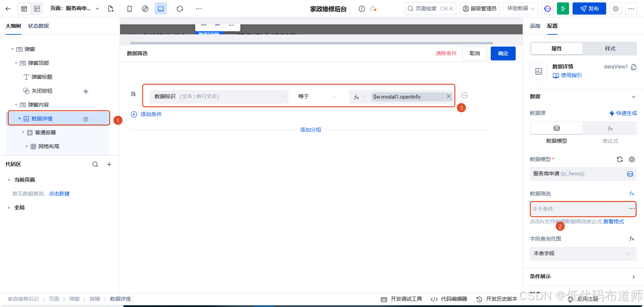
Task: Collapse the 当前页面 section
Action: click(9, 180)
